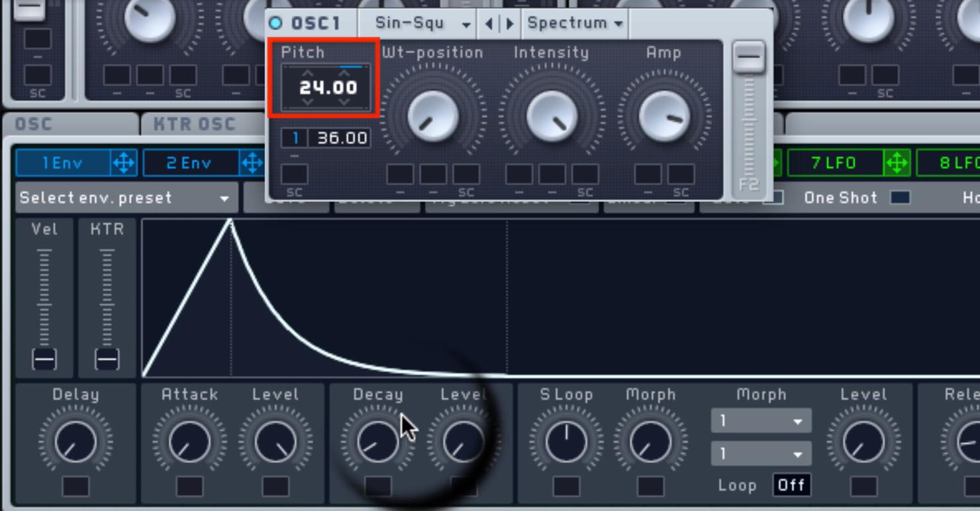The width and height of the screenshot is (980, 511).
Task: Select the 7 LFO tab
Action: pos(834,162)
